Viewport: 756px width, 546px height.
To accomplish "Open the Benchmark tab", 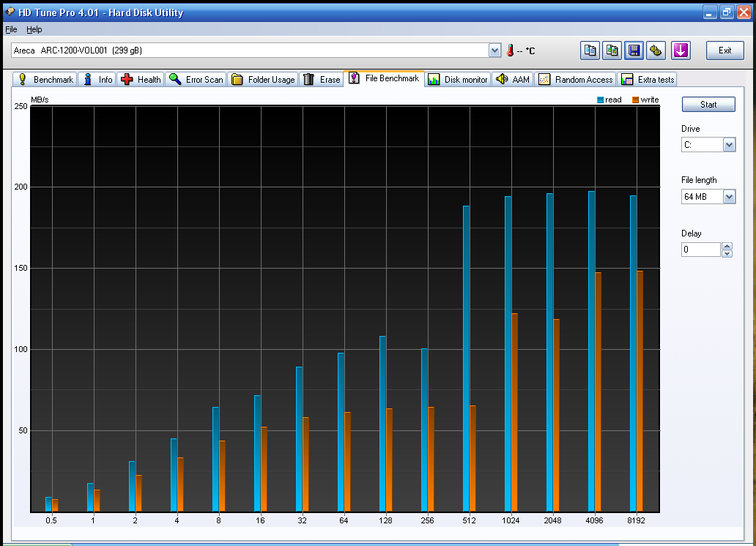I will pyautogui.click(x=45, y=80).
